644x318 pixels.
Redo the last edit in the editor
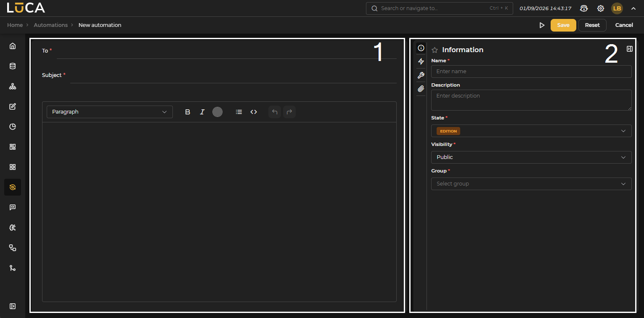point(289,112)
